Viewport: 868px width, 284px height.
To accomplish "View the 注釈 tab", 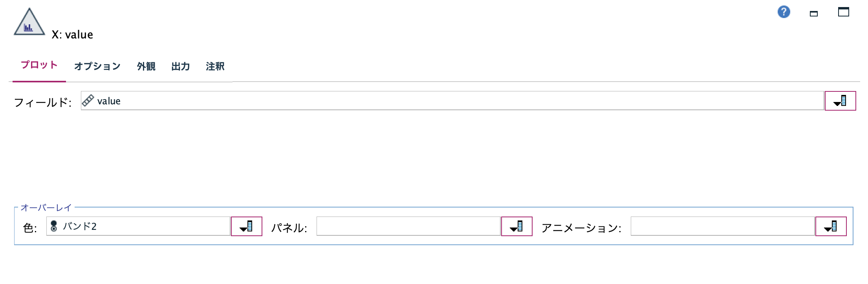I will [x=214, y=66].
